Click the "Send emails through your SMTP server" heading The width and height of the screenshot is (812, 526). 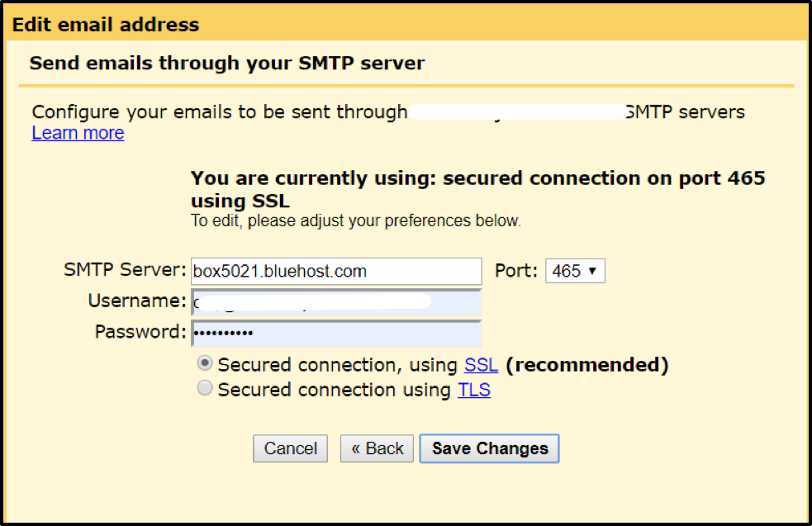point(227,63)
